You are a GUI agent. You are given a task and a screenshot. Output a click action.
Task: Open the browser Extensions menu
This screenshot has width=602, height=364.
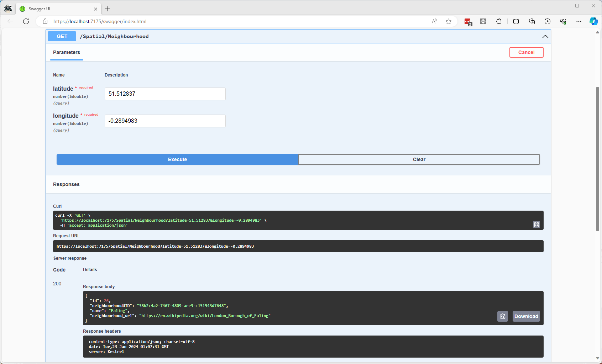(499, 21)
